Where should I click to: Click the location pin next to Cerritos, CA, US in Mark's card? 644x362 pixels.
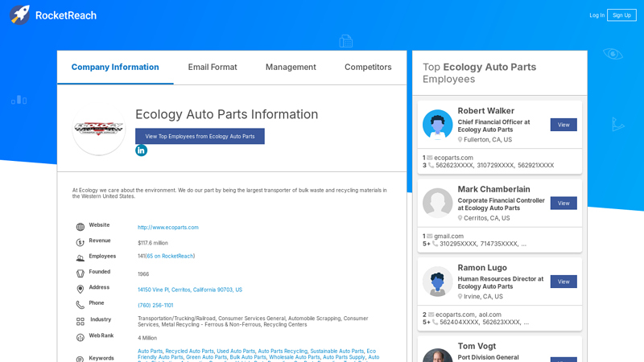(x=460, y=218)
